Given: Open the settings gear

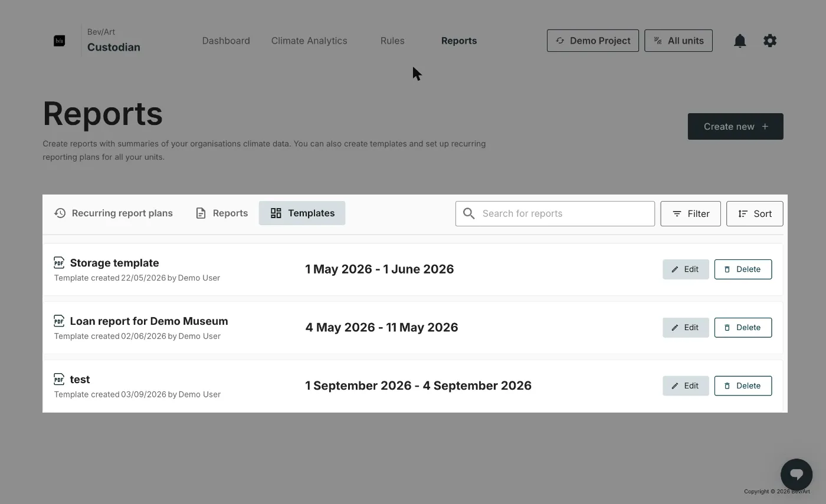Looking at the screenshot, I should click(x=770, y=41).
